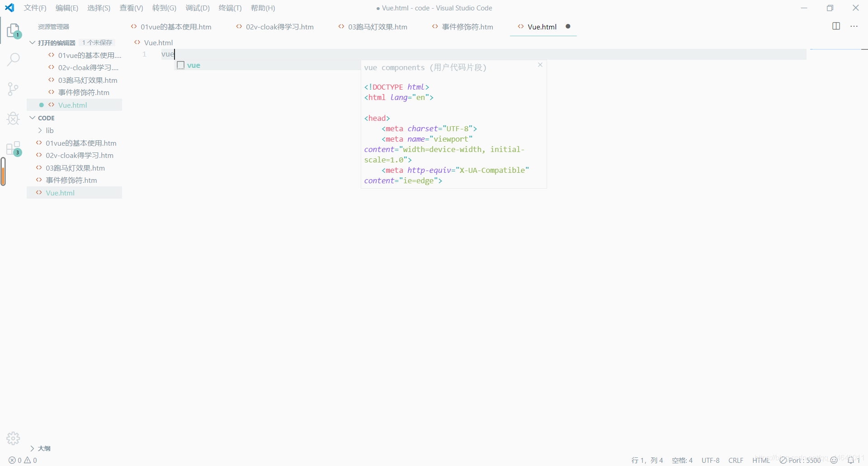Close the snippet documentation popup
This screenshot has width=868, height=466.
pyautogui.click(x=540, y=65)
